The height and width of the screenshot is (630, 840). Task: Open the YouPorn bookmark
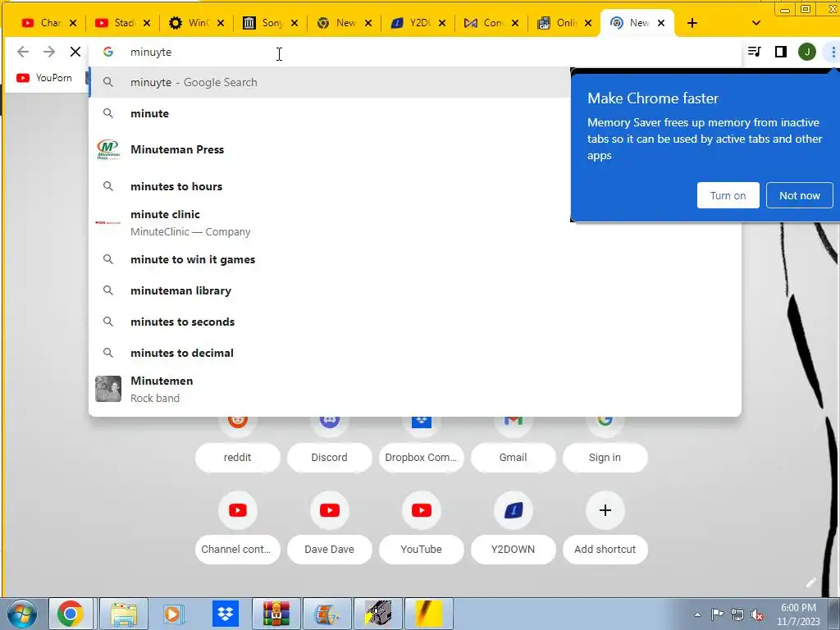pos(44,78)
